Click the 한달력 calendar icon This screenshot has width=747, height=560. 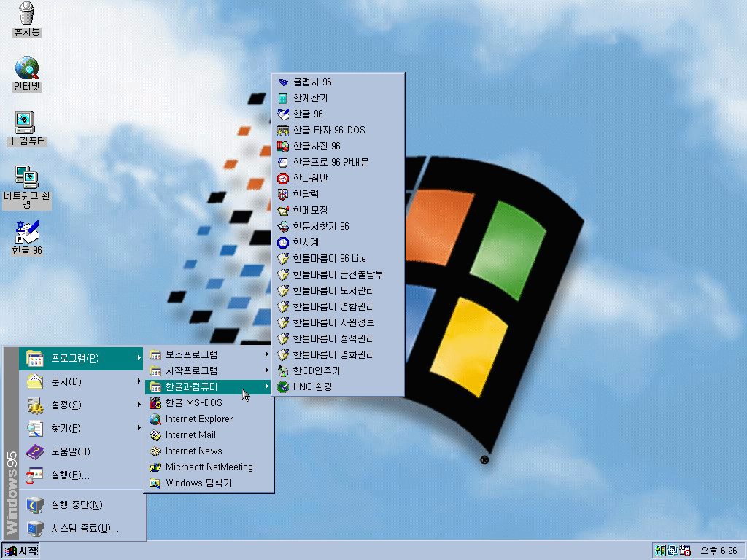[x=283, y=195]
